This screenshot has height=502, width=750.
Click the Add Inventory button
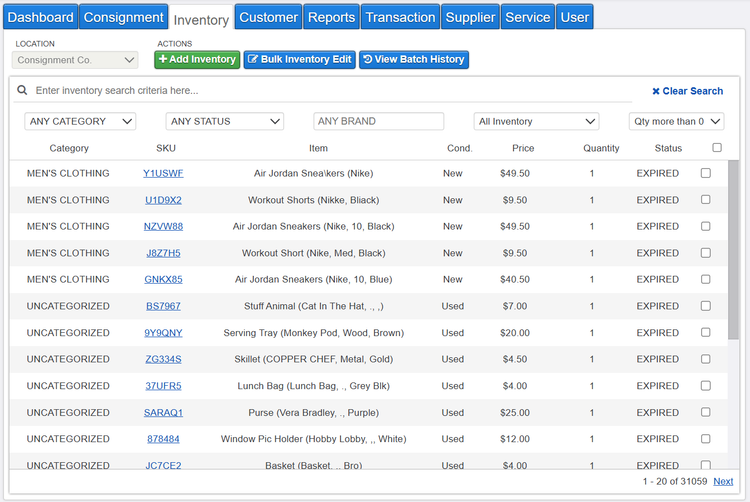pyautogui.click(x=197, y=60)
